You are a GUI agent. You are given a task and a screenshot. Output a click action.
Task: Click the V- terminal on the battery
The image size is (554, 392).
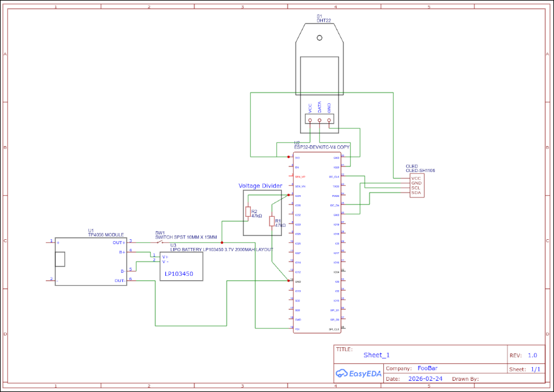pos(165,262)
